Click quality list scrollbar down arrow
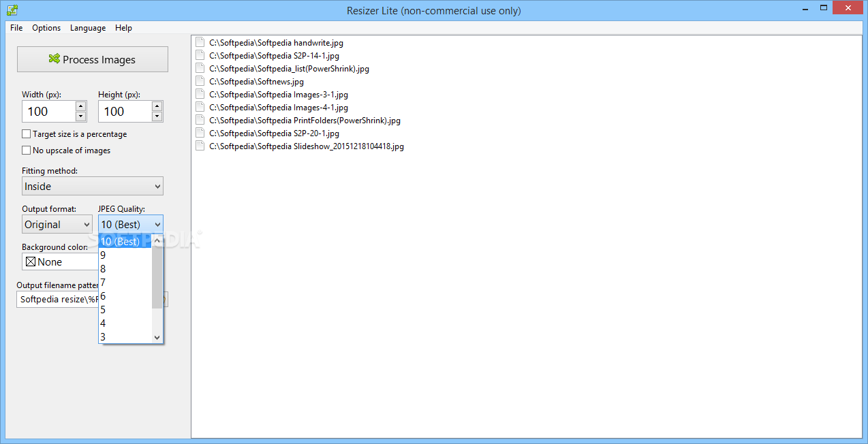 tap(157, 337)
